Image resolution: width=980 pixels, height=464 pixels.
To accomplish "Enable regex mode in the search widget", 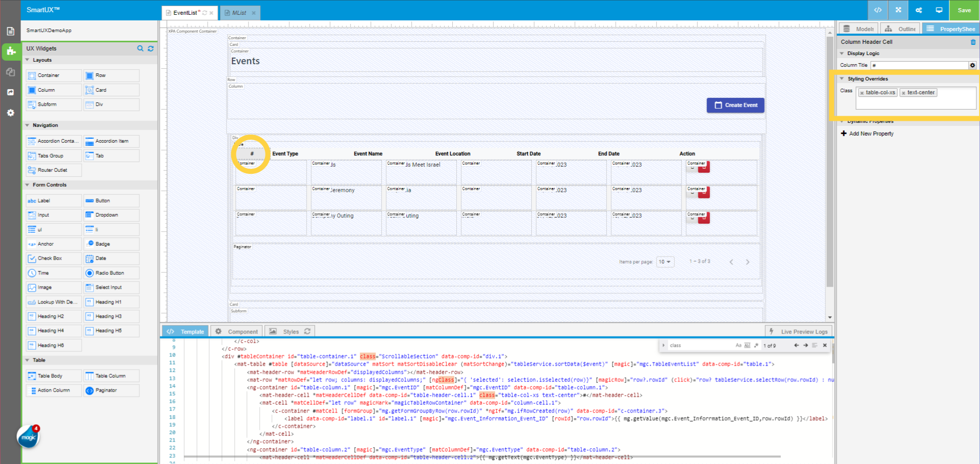I will [x=755, y=345].
